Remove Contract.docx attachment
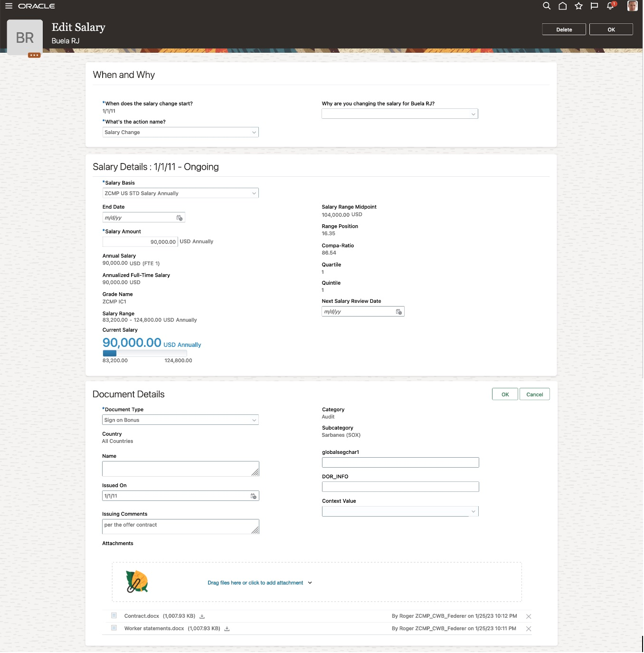 [529, 616]
